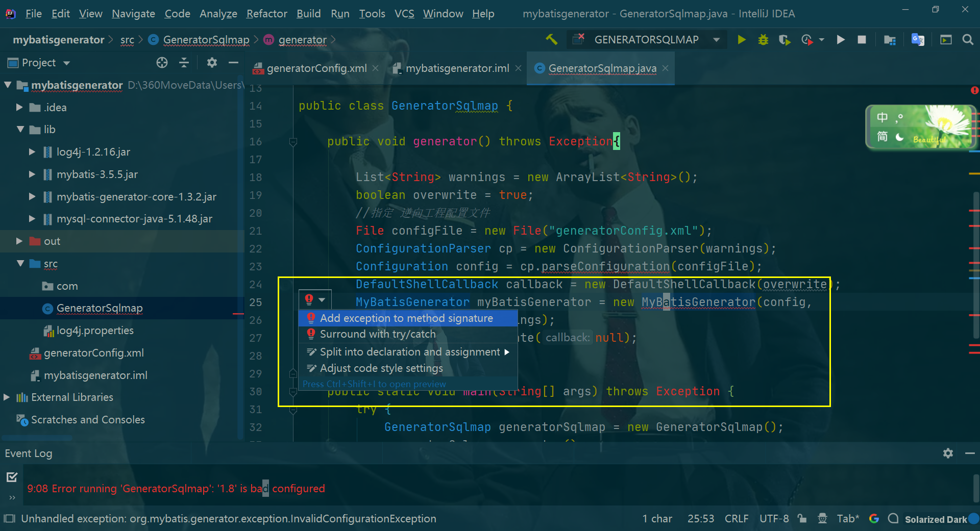Click the crosshair locate-file icon in Project panel
The width and height of the screenshot is (980, 531).
162,62
